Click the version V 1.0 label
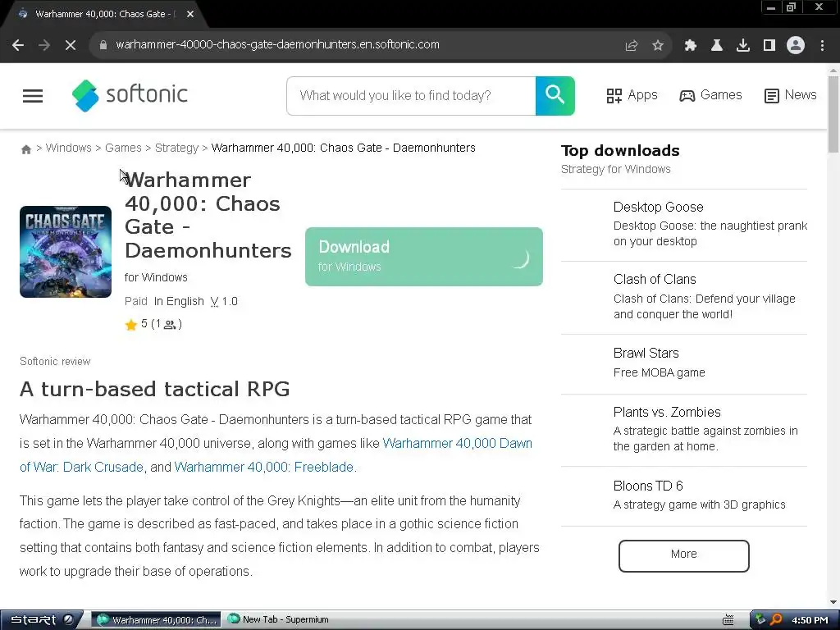 pos(224,302)
